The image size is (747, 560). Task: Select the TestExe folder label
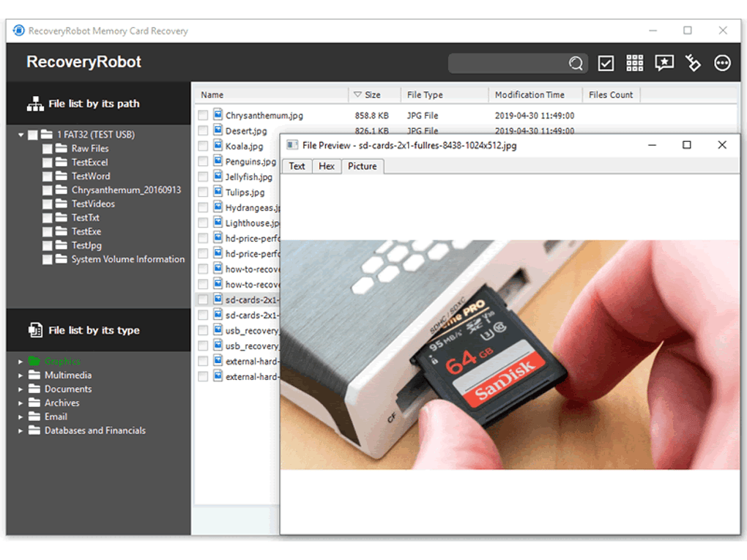[x=86, y=231]
